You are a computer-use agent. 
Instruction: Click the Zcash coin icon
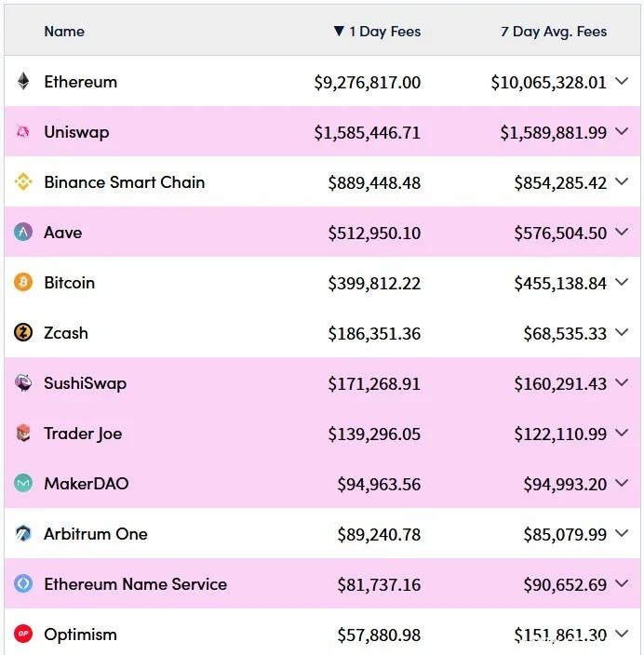coord(23,333)
